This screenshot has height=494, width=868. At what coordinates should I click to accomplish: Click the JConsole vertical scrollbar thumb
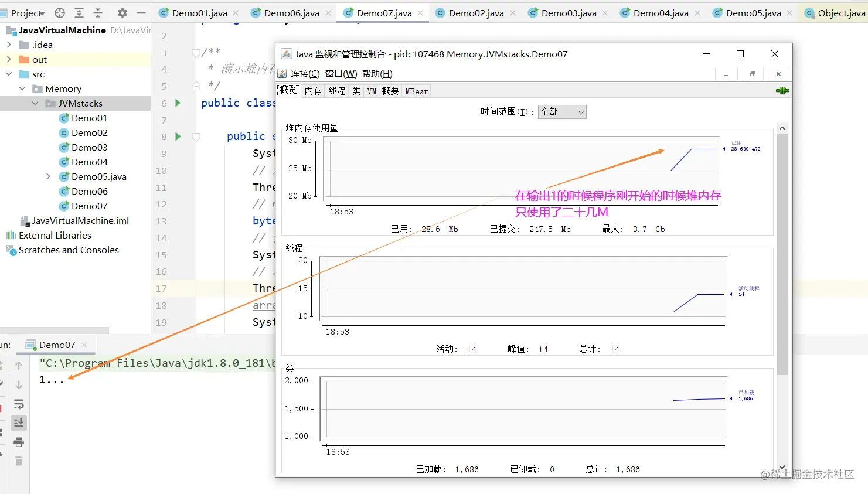click(x=782, y=254)
